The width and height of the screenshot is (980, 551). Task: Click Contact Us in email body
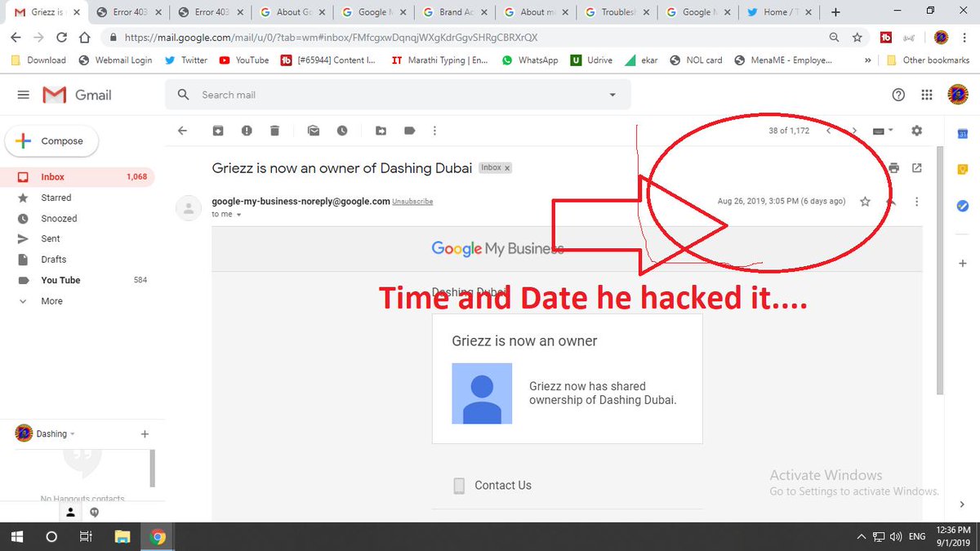tap(503, 485)
